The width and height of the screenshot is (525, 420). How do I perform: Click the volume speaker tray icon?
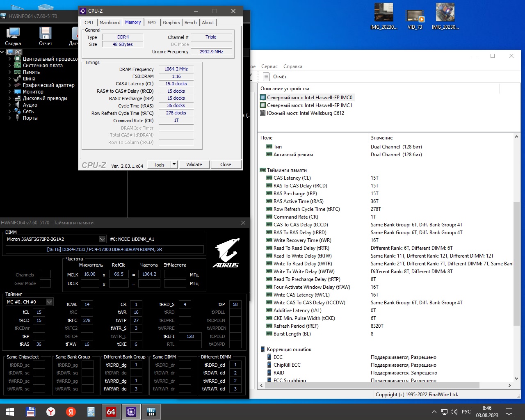[454, 412]
